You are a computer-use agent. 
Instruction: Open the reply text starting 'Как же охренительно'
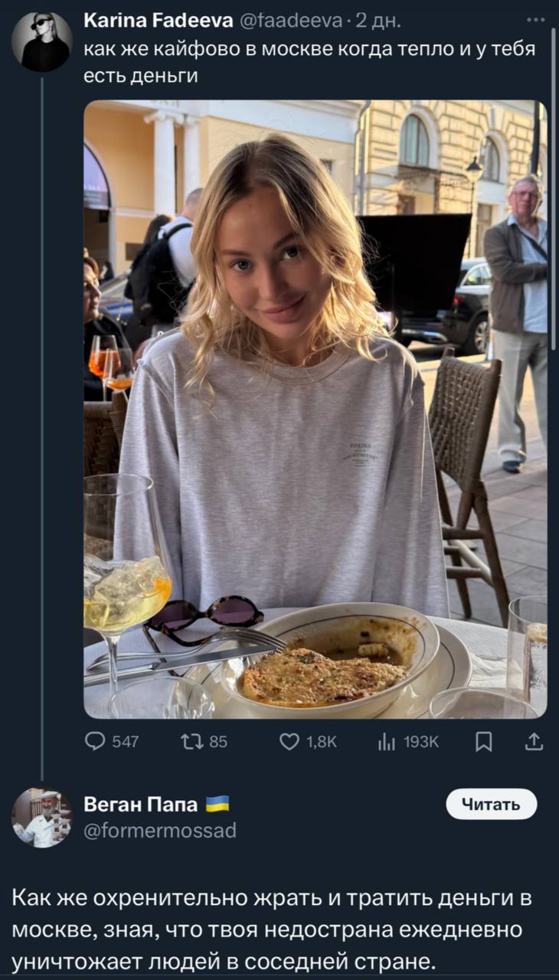click(x=272, y=929)
